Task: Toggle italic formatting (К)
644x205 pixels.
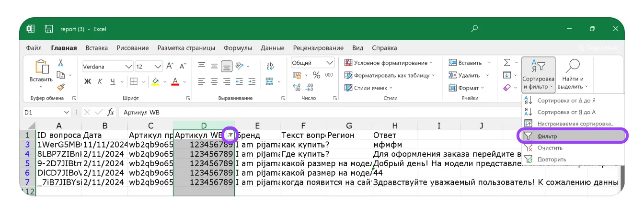Action: pyautogui.click(x=100, y=81)
